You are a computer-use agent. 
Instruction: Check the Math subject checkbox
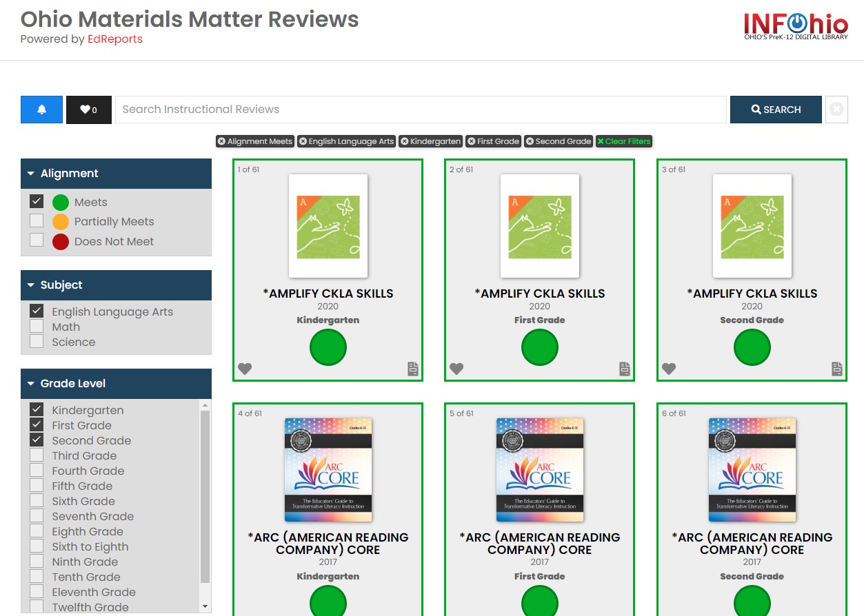[37, 326]
